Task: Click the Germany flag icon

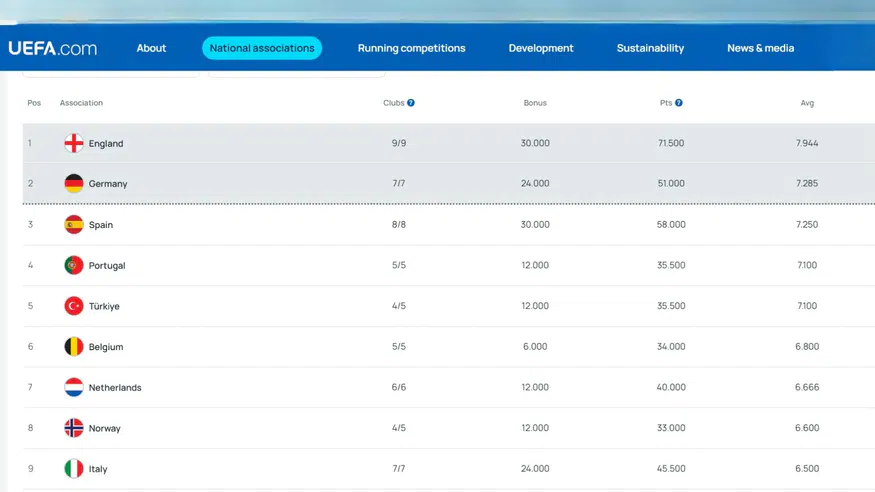Action: 74,184
